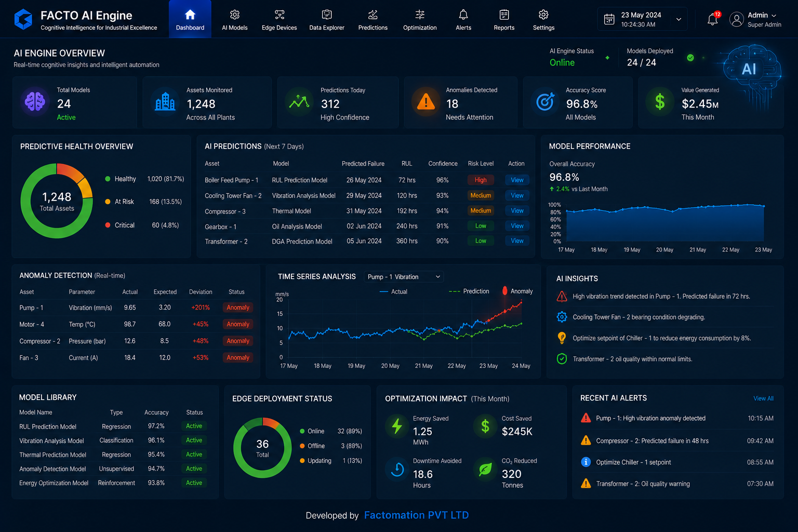Click the target icon on Accuracy Score card
Image resolution: width=798 pixels, height=532 pixels.
pos(545,101)
